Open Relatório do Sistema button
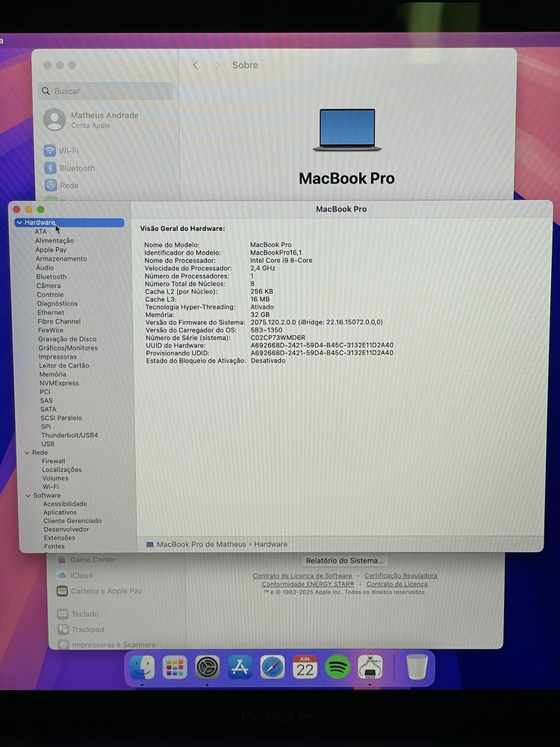Screen dimensions: 560x747 tap(344, 561)
